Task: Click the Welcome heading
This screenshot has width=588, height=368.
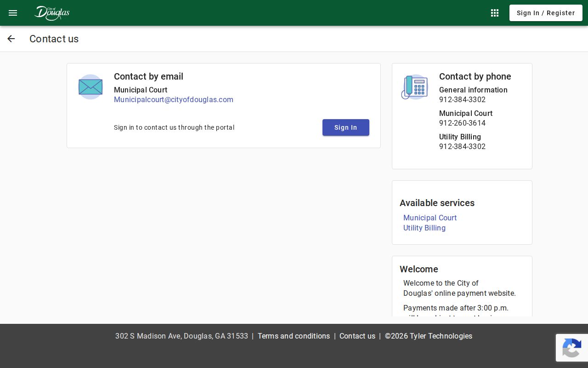Action: click(419, 269)
